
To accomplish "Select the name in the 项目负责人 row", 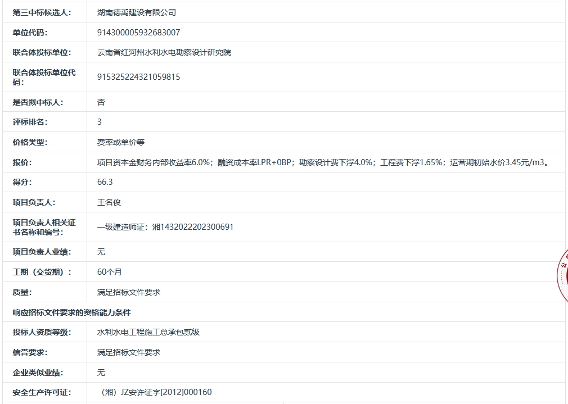I will (x=109, y=203).
